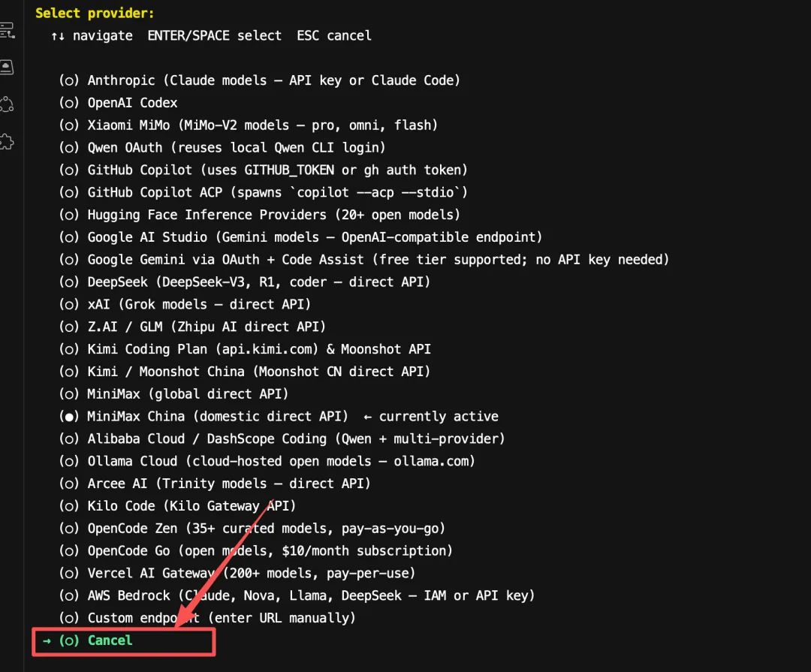The height and width of the screenshot is (672, 811).
Task: Open the puzzle-piece extensions sidebar icon
Action: coord(7,142)
